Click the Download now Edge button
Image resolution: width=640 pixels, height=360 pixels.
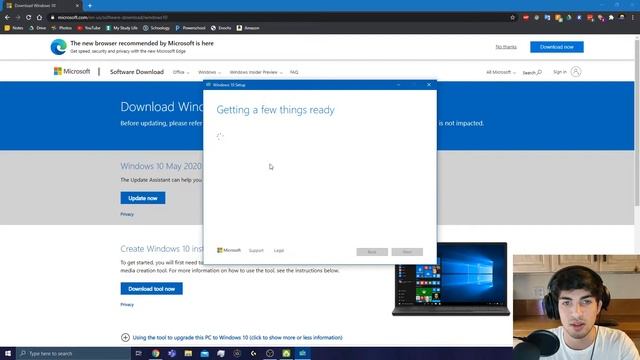click(557, 47)
